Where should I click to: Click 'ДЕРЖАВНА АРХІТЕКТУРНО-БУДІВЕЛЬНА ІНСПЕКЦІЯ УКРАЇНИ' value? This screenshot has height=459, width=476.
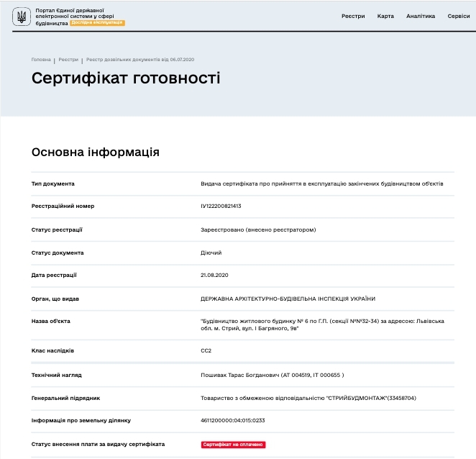[288, 299]
